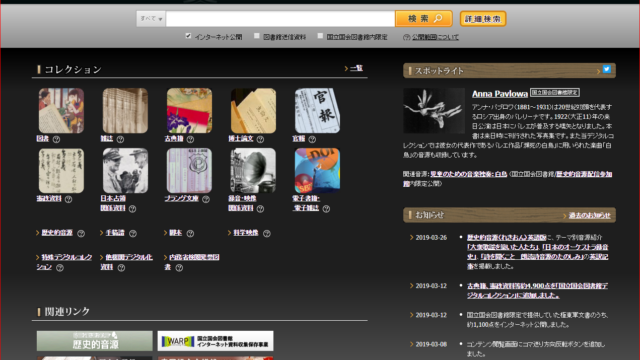640x360 pixels.
Task: Open the 博士論文 (Doctoral theses) collection thumbnail
Action: (x=253, y=111)
